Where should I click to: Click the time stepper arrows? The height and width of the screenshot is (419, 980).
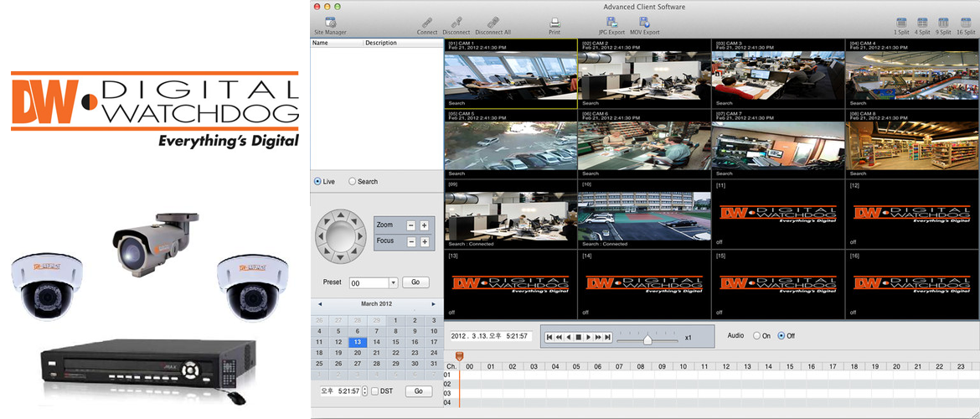click(365, 391)
